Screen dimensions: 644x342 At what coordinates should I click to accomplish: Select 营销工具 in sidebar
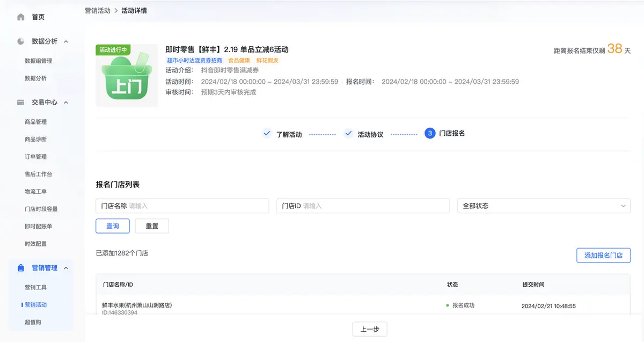[x=35, y=288]
